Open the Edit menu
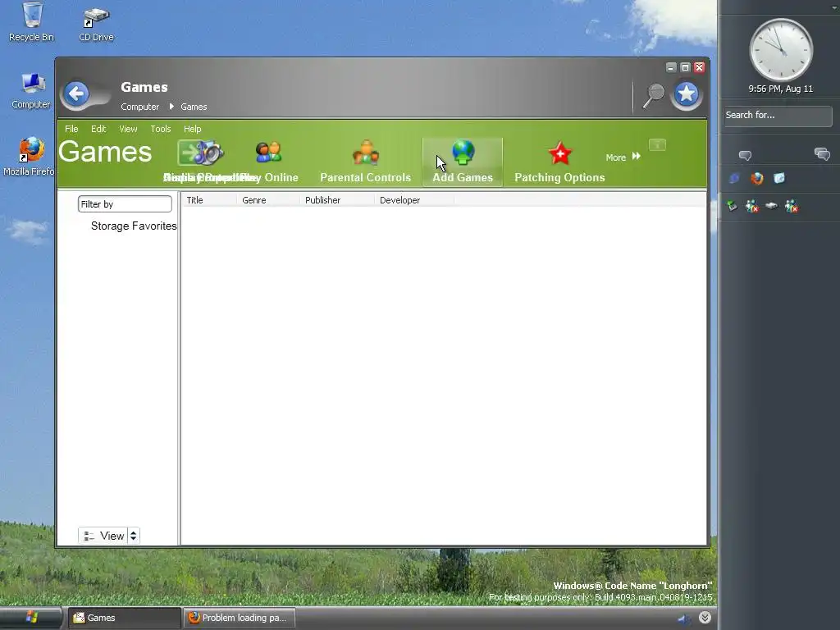The image size is (840, 630). click(98, 129)
